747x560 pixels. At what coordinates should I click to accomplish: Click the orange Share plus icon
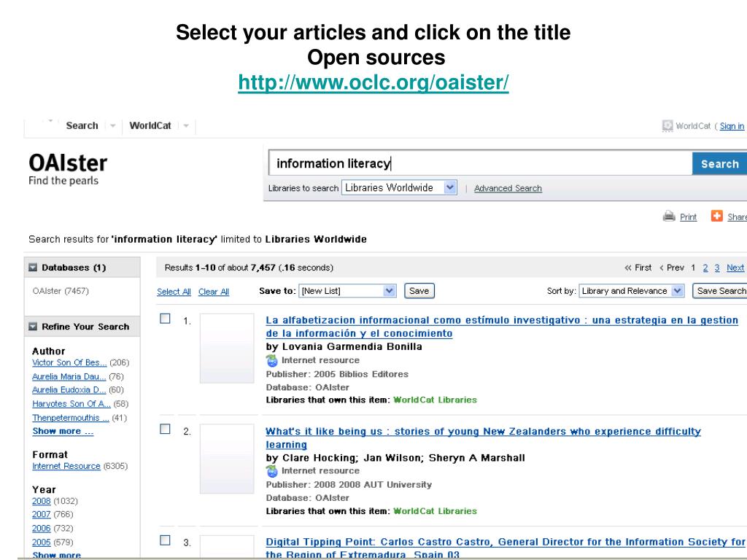(716, 216)
